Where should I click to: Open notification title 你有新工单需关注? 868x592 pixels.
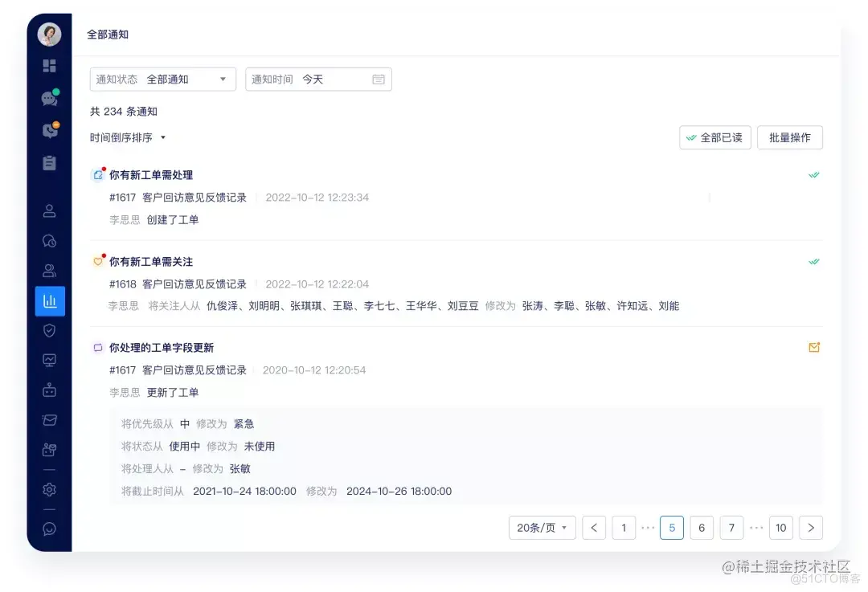pos(151,262)
